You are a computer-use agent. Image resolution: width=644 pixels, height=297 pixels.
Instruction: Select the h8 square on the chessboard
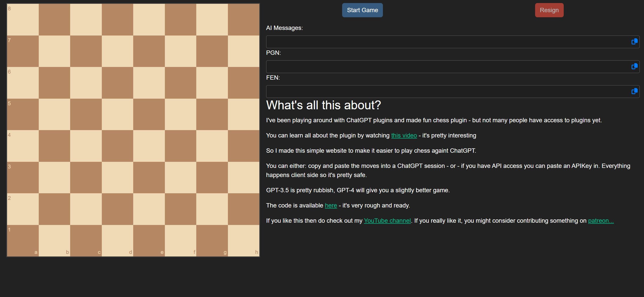point(244,20)
